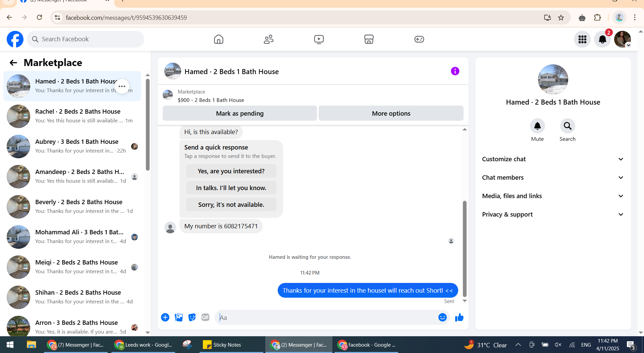Open Facebook home logo
The width and height of the screenshot is (644, 353).
point(15,39)
